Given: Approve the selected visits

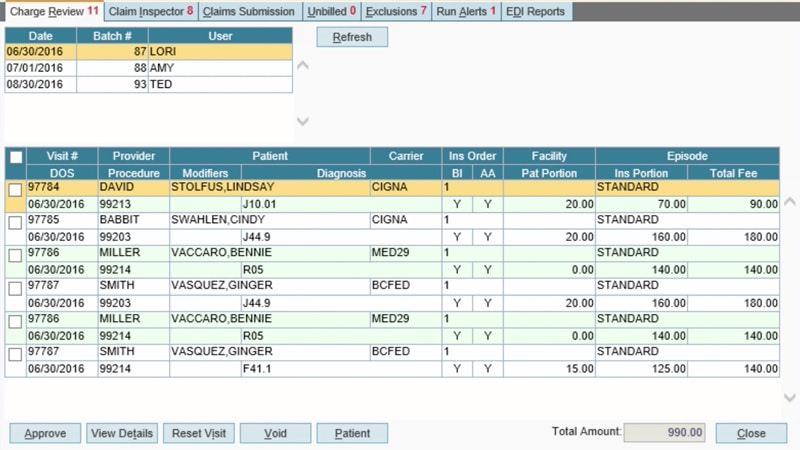Looking at the screenshot, I should click(45, 433).
